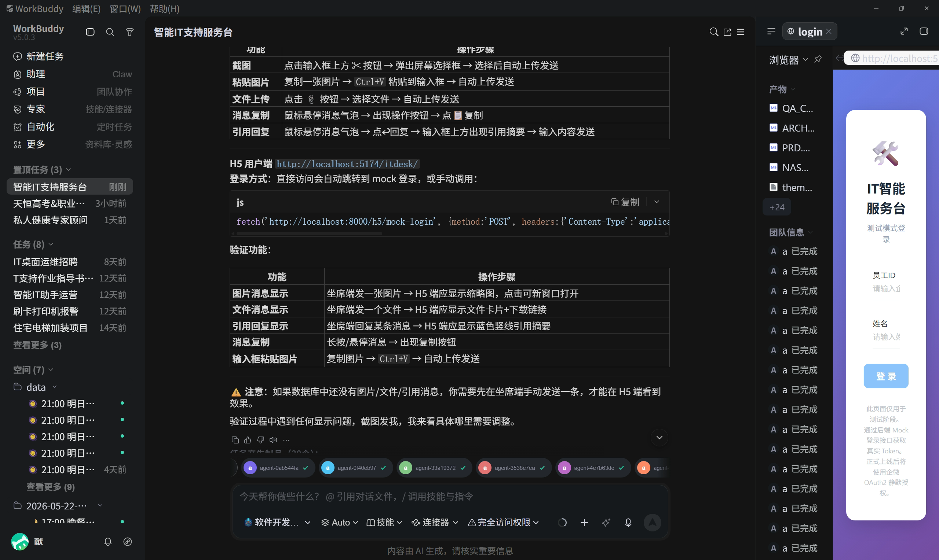Click the 员工ID input in browser preview
The height and width of the screenshot is (560, 939).
pyautogui.click(x=886, y=289)
